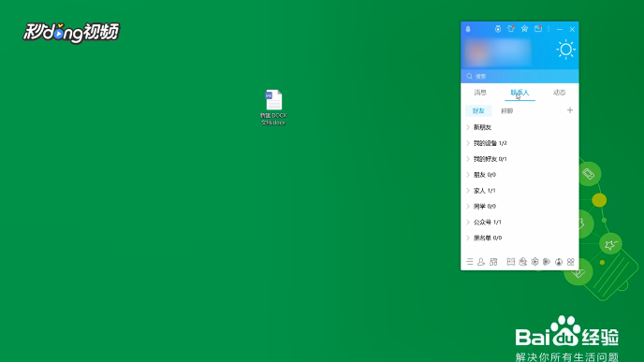Switch to the 动态 tab
Screen dimensions: 644x362
tap(559, 93)
